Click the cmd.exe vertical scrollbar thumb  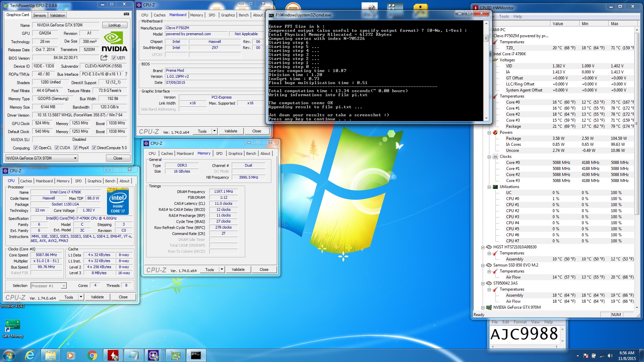(486, 38)
